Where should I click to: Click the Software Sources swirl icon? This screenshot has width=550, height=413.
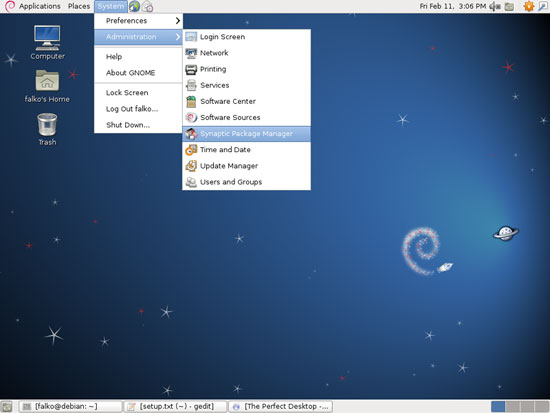[x=191, y=118]
